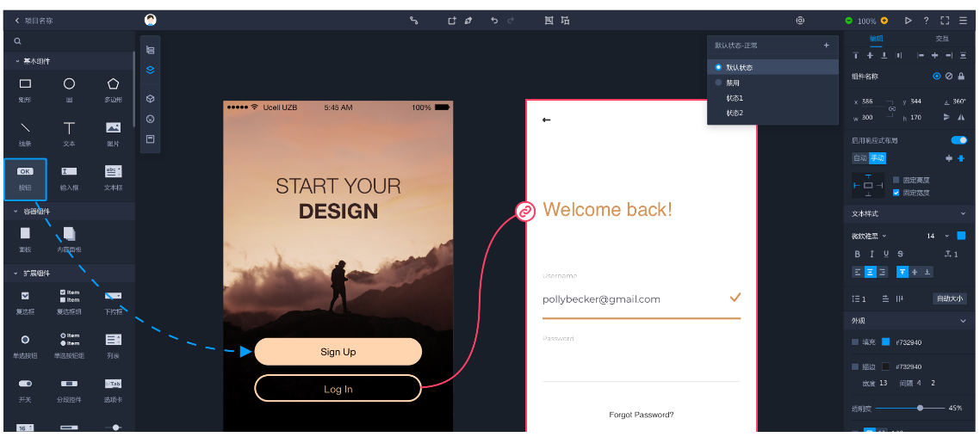Toggle the responsive layout (启用响应式布局) switch

click(958, 140)
